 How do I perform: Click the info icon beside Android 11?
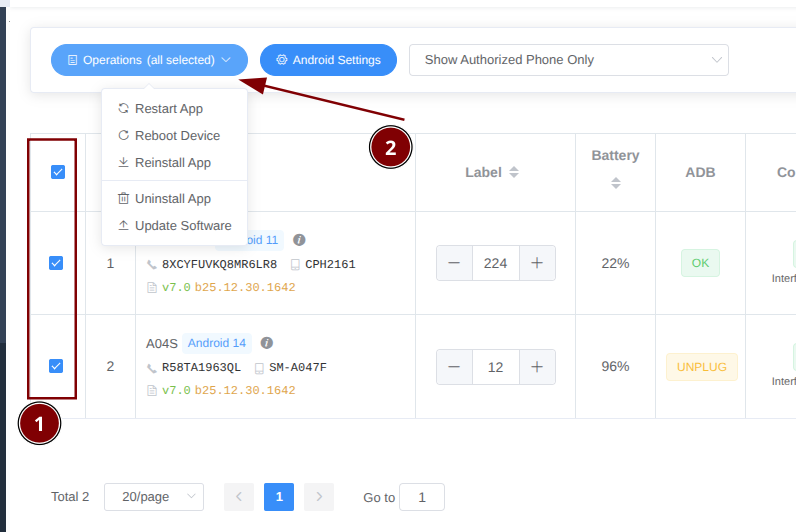coord(299,240)
